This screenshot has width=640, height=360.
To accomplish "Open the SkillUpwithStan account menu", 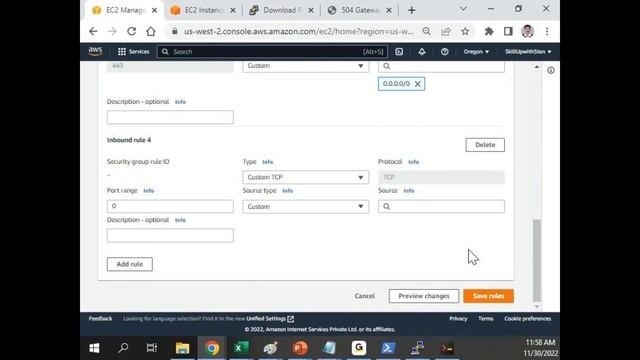I will [x=528, y=51].
